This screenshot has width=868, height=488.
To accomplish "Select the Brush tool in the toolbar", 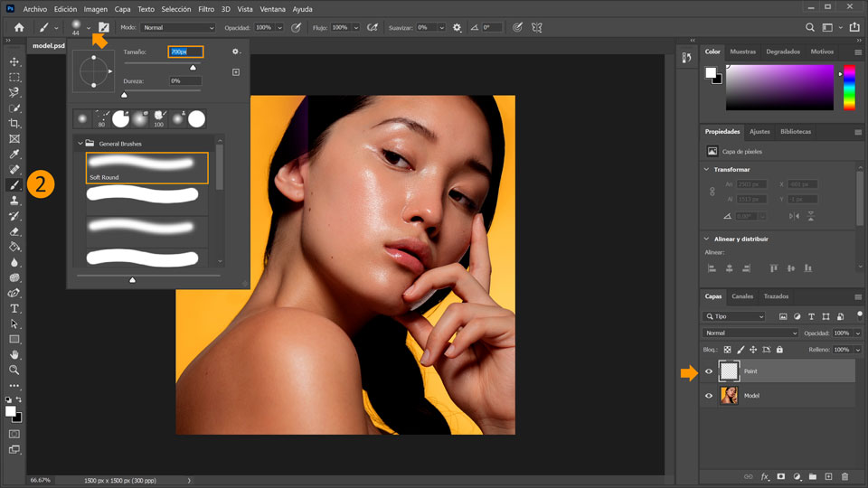I will click(x=14, y=184).
